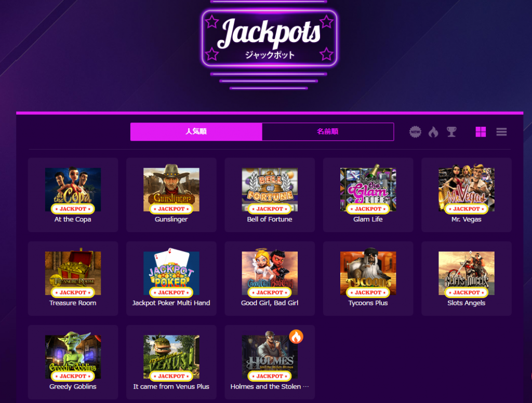Screen dimensions: 532x403
Task: Open the Treasure Room game
Action: (x=73, y=278)
